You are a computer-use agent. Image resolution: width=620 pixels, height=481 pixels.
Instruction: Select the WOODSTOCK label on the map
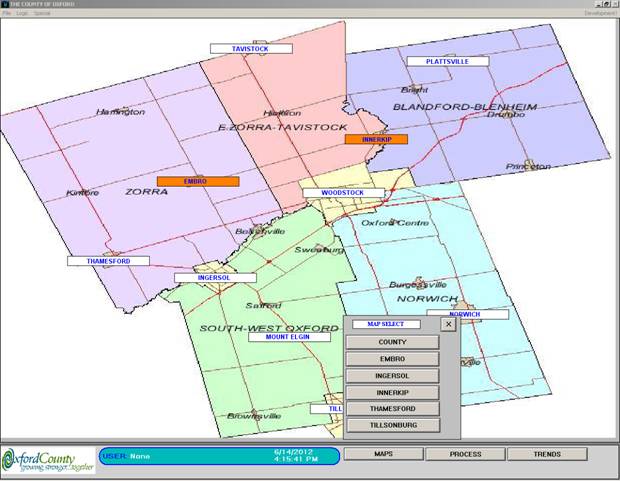(342, 192)
